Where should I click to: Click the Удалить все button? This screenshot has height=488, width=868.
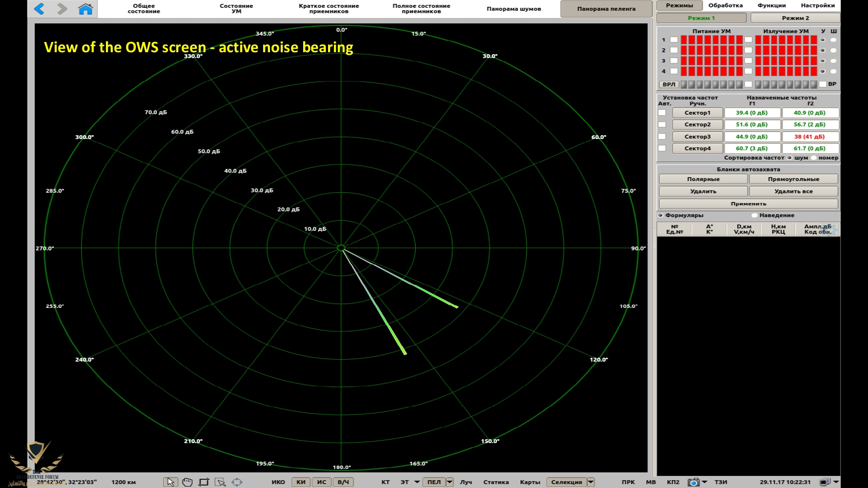tap(794, 191)
